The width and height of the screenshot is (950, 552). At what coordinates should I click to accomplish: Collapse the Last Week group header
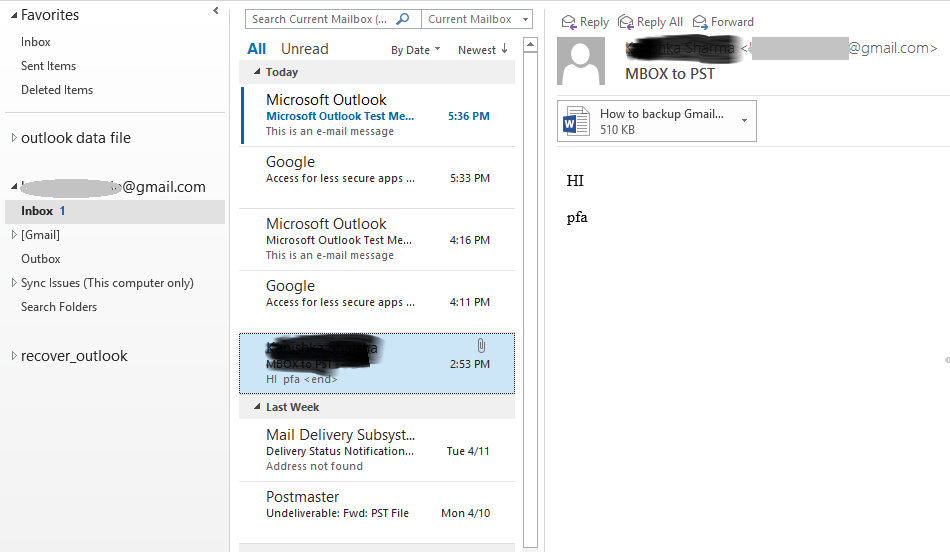coord(257,407)
